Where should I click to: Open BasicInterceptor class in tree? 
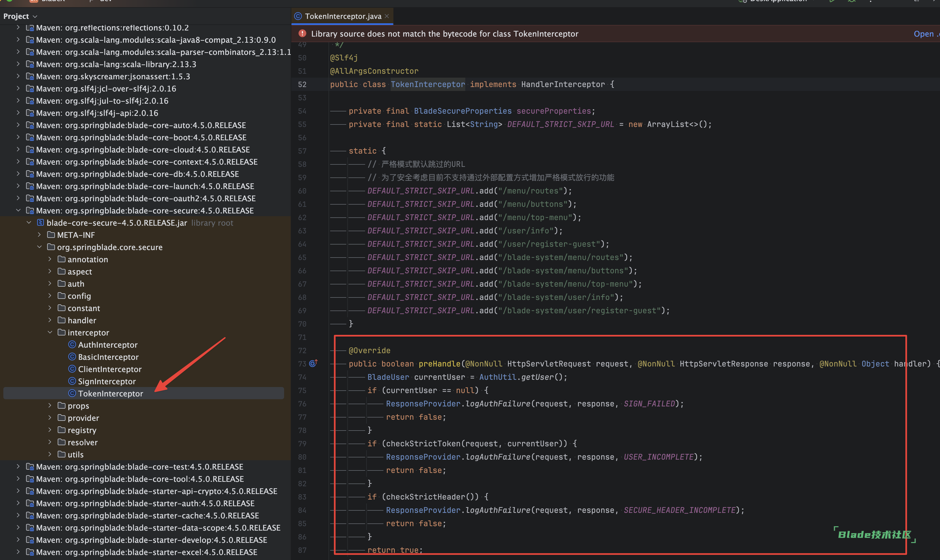coord(108,357)
